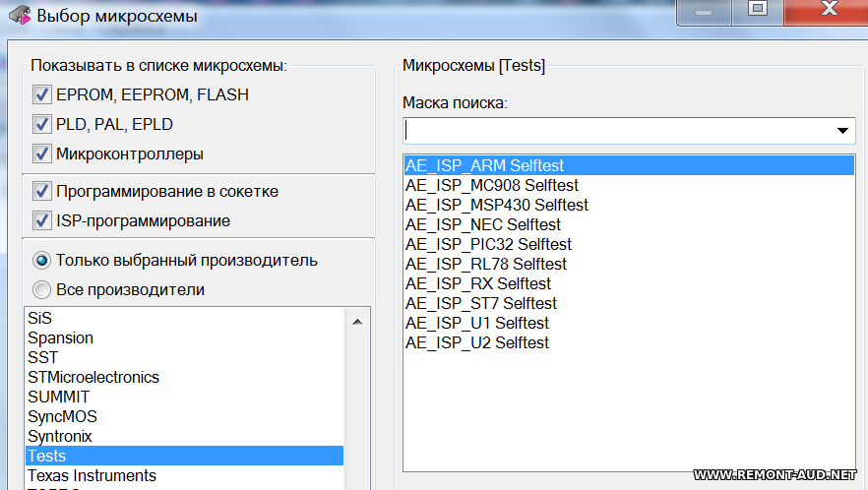The width and height of the screenshot is (868, 490).
Task: Disable Программирование в сокетке option
Action: [42, 191]
